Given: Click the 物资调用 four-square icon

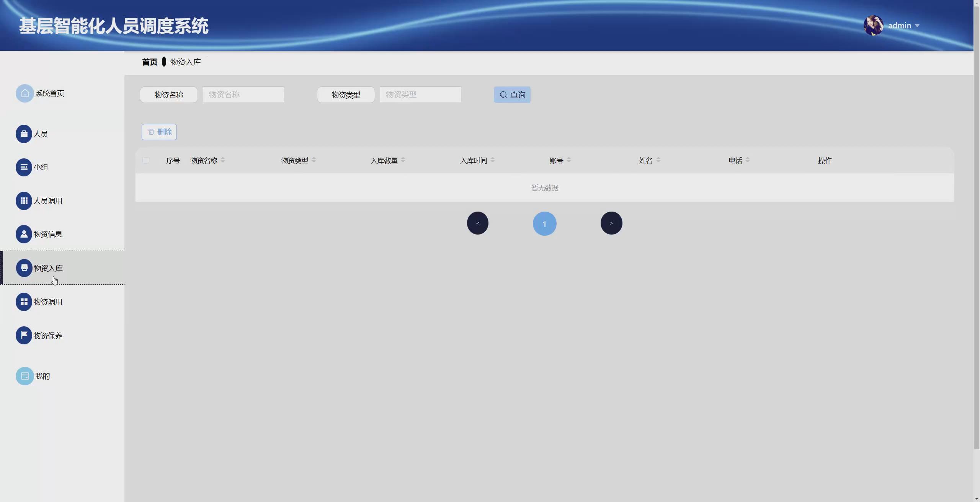Looking at the screenshot, I should (x=24, y=302).
